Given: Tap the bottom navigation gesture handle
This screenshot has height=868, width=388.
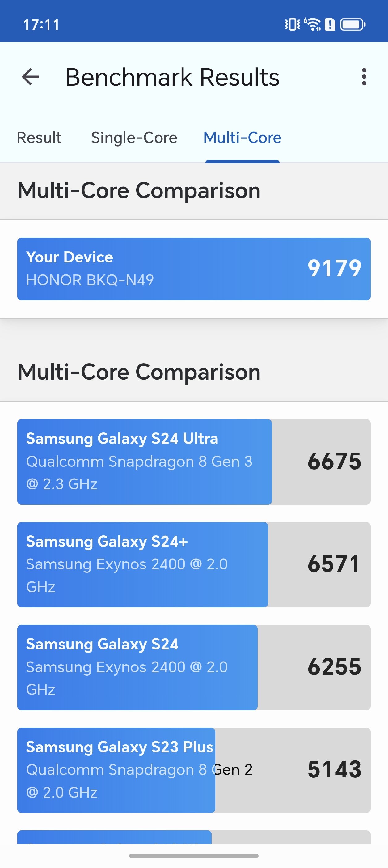Looking at the screenshot, I should [194, 856].
